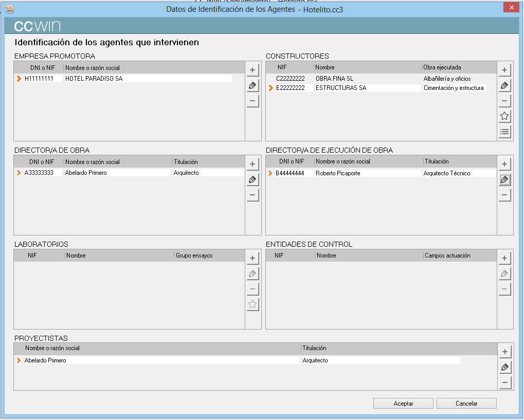524x420 pixels.
Task: Click the edit pencil in Laboratorios
Action: coord(252,273)
